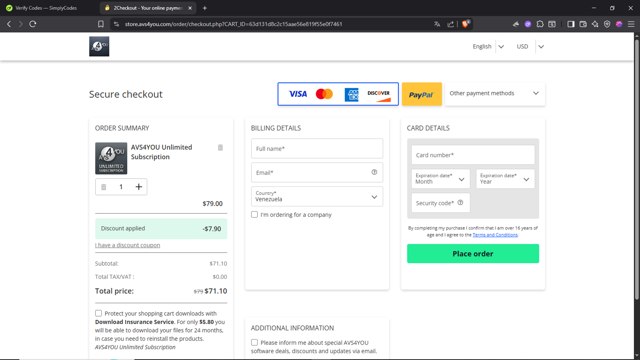640x360 pixels.
Task: Close the 2Checkout browser tab
Action: point(190,8)
